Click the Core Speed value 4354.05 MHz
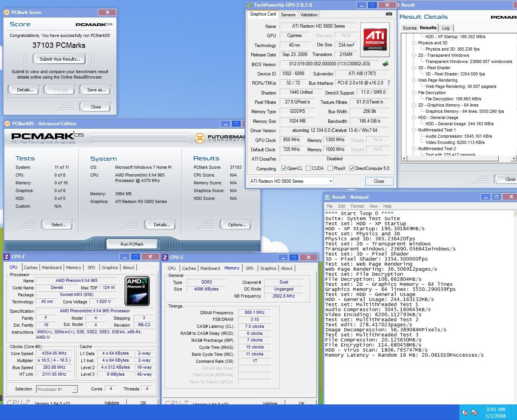 coord(54,353)
